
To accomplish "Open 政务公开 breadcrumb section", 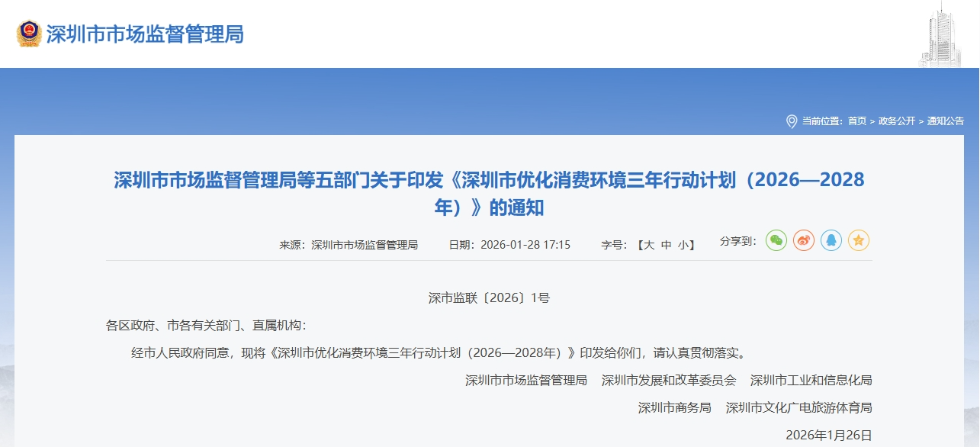I will tap(896, 121).
